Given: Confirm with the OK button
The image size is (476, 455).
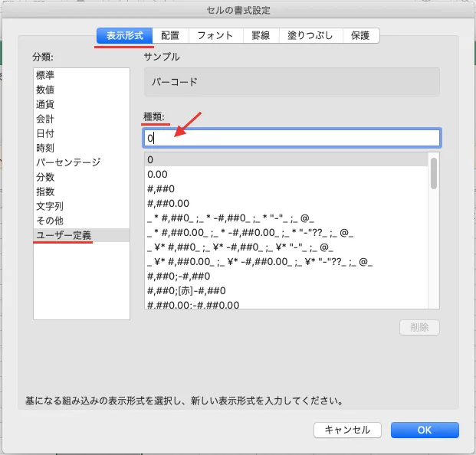Looking at the screenshot, I should tap(425, 430).
